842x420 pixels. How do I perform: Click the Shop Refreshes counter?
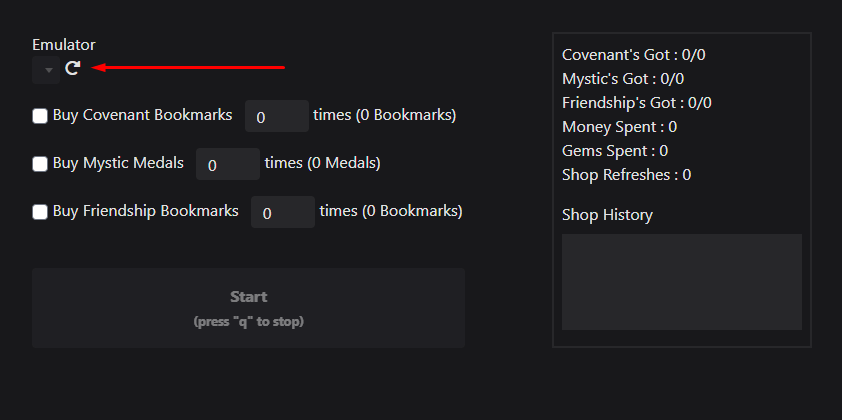[626, 175]
